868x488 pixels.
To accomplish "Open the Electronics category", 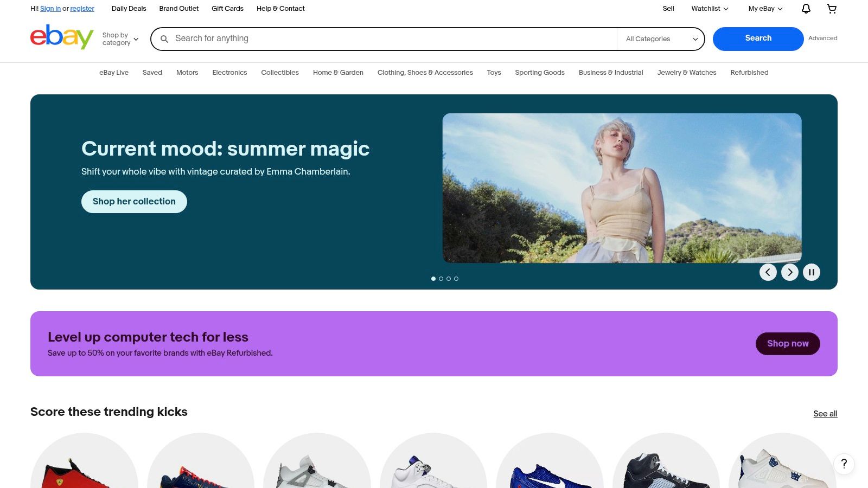I will [x=229, y=73].
